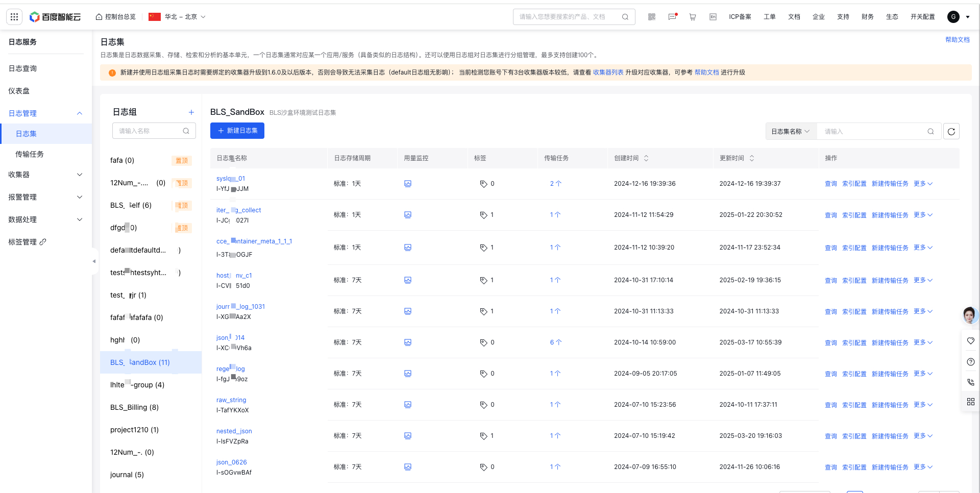
Task: Open 更多 dropdown for nested_json row
Action: (923, 436)
